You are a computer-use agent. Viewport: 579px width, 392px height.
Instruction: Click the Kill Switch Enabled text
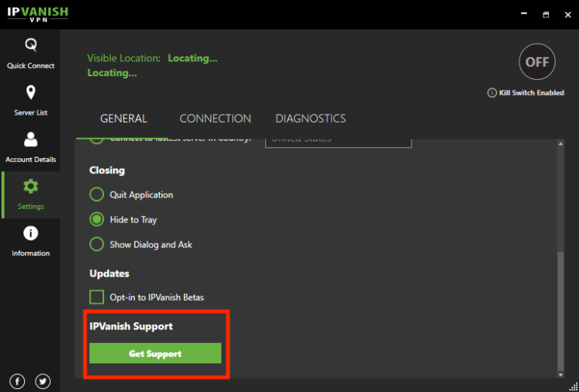click(532, 93)
